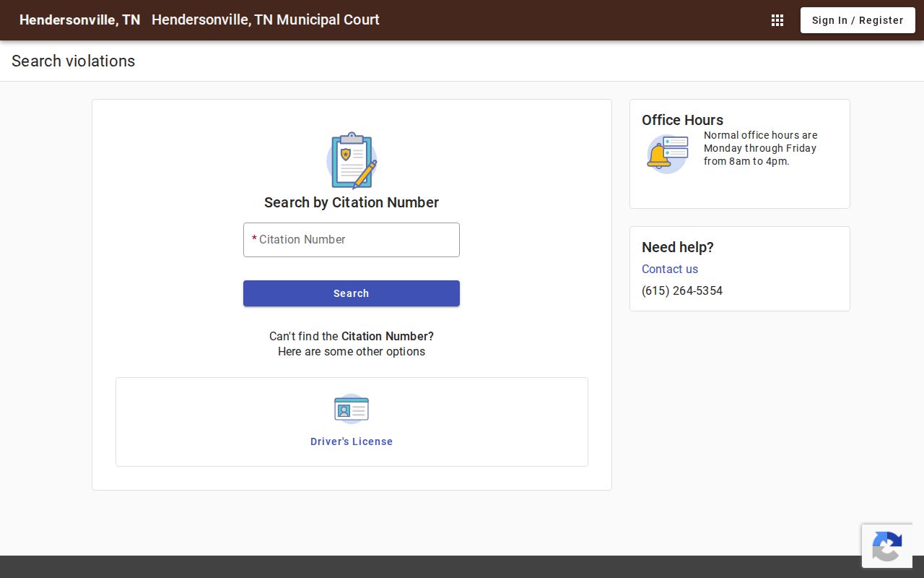This screenshot has height=578, width=924.
Task: Click the driver's license card icon
Action: 352,409
